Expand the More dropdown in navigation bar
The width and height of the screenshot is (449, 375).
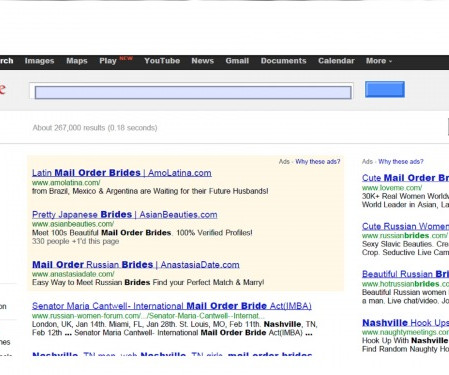pyautogui.click(x=379, y=61)
